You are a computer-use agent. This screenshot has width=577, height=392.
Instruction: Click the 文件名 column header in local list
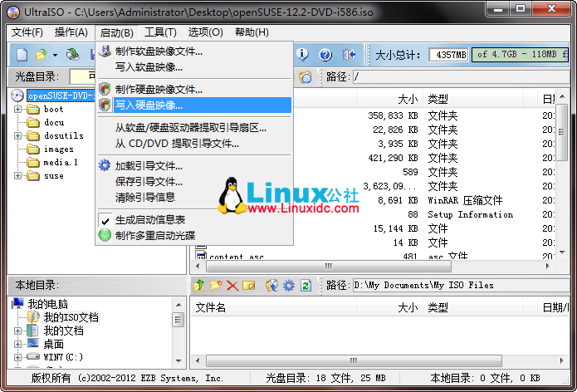click(273, 307)
